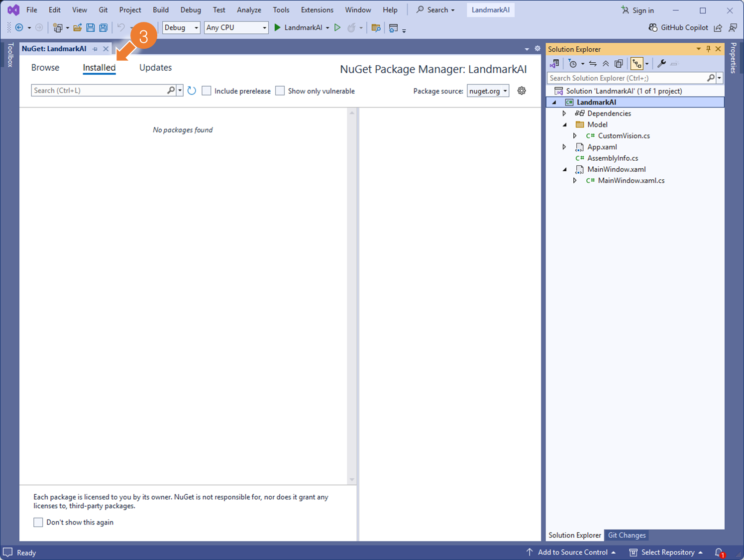Click the Save All toolbar icon
Screen dimensions: 744x560
[103, 28]
